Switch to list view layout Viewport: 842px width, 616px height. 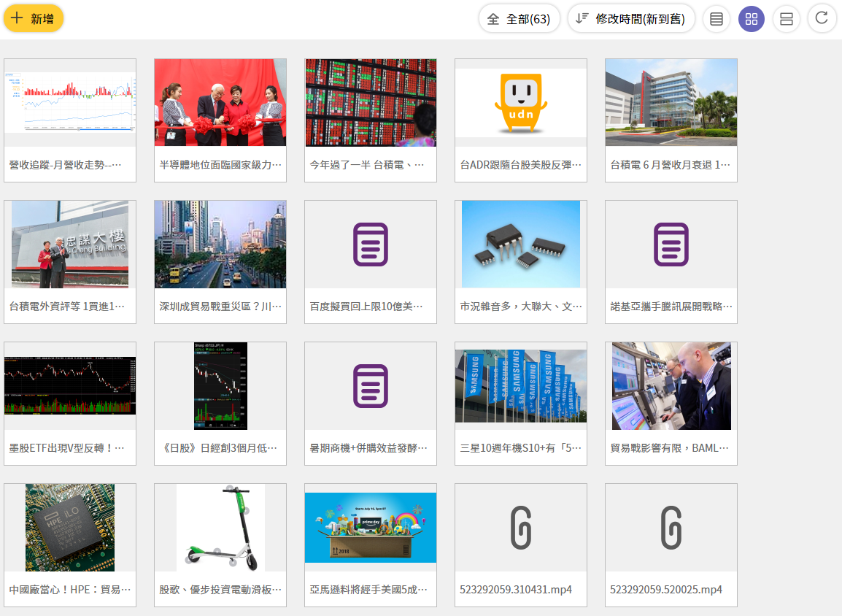pyautogui.click(x=717, y=19)
